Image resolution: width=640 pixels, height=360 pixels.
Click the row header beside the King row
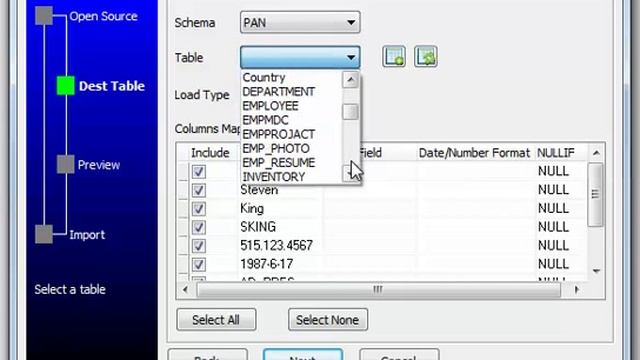(183, 209)
